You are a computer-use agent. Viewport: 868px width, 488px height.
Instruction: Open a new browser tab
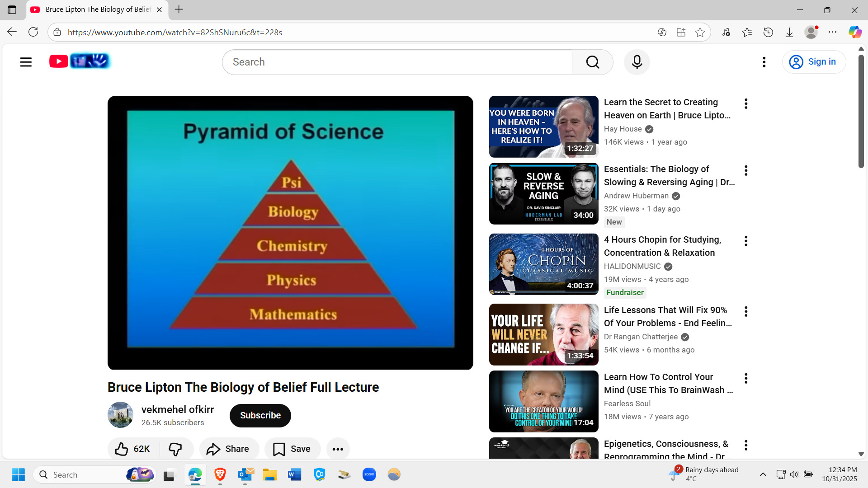point(179,9)
